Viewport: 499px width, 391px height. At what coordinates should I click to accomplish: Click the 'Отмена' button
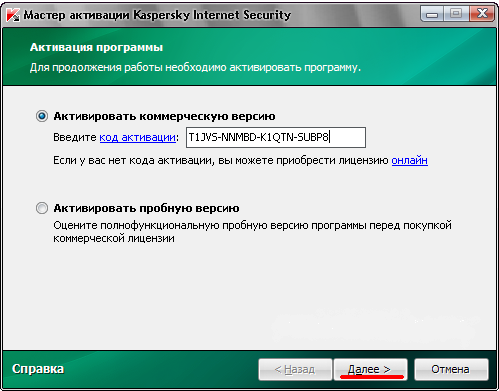pos(451,369)
